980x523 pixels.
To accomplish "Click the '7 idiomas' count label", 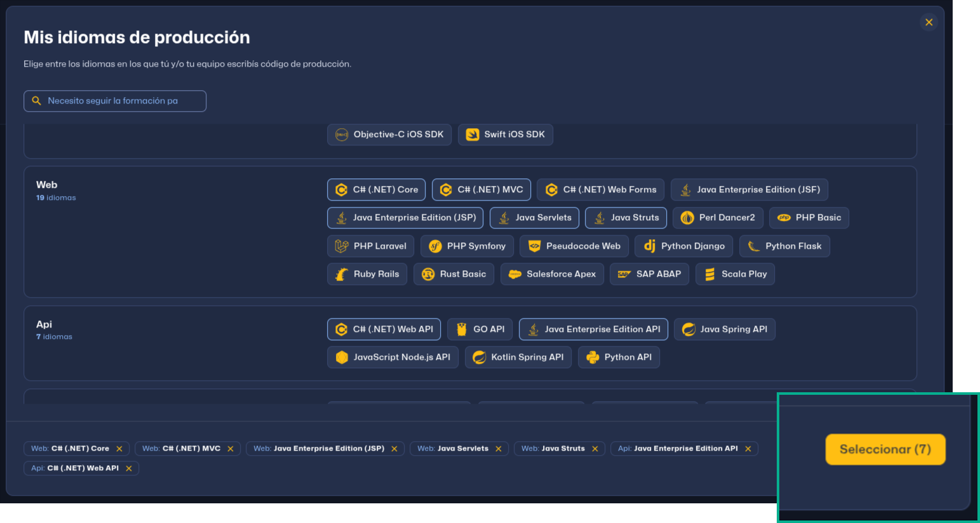I will pos(54,337).
